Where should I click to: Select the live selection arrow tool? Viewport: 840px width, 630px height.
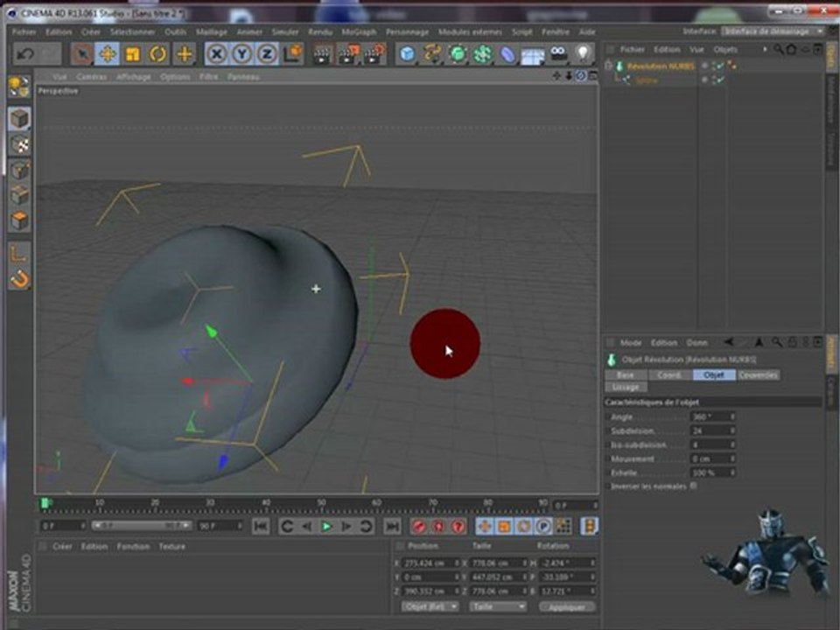pyautogui.click(x=82, y=54)
